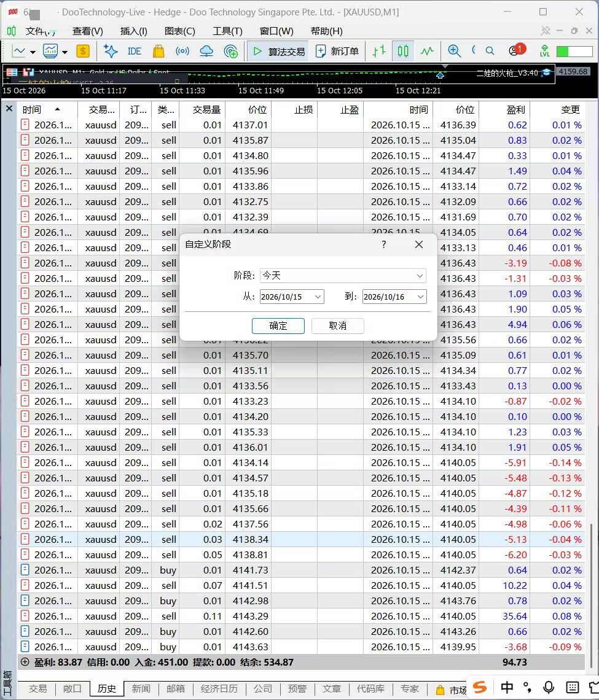Open the 到 end date picker 2026/10/16
The height and width of the screenshot is (700, 599).
click(394, 297)
